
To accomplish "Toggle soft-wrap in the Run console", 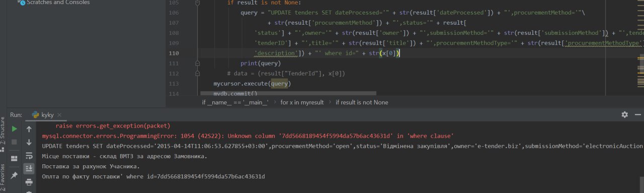I will tap(29, 155).
